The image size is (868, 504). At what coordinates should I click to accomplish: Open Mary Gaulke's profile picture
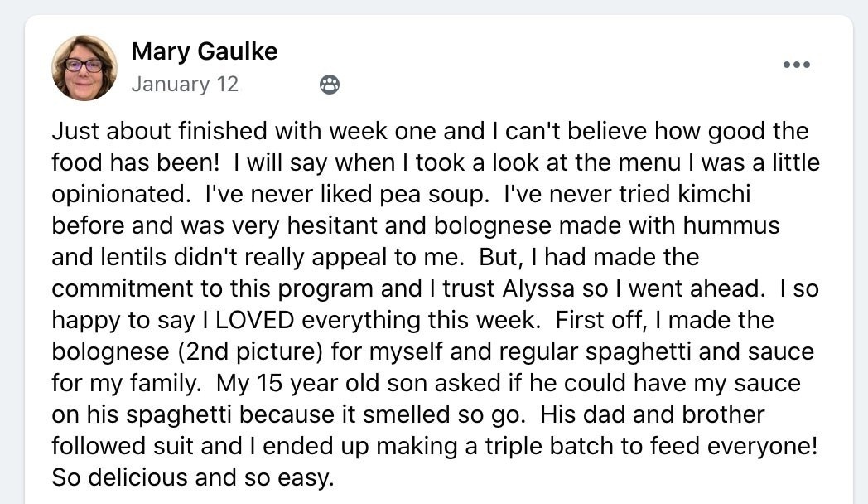coord(84,67)
